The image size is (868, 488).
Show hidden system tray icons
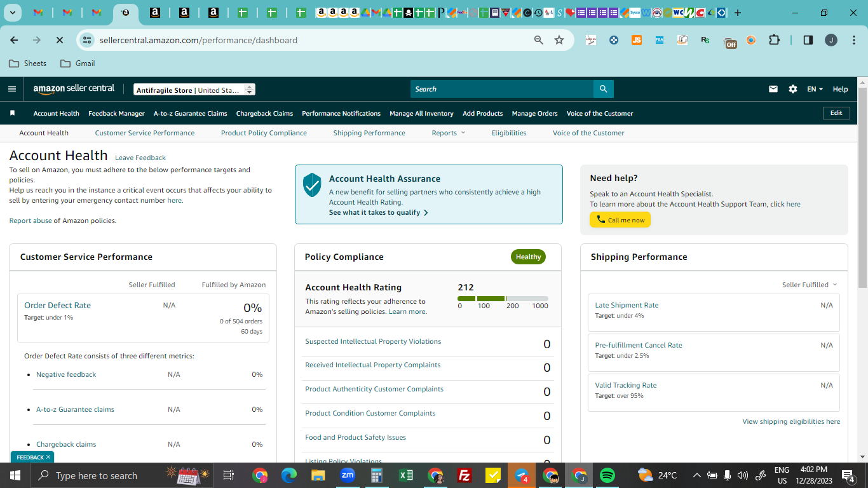[x=696, y=475]
